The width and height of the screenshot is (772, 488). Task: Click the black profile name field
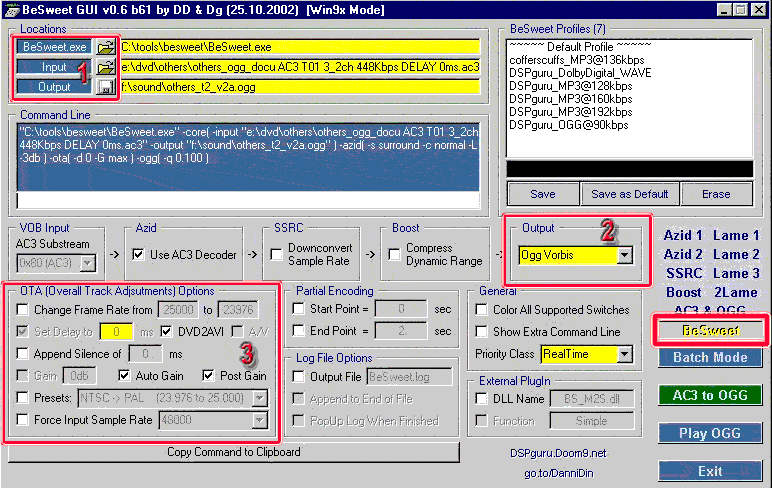630,169
